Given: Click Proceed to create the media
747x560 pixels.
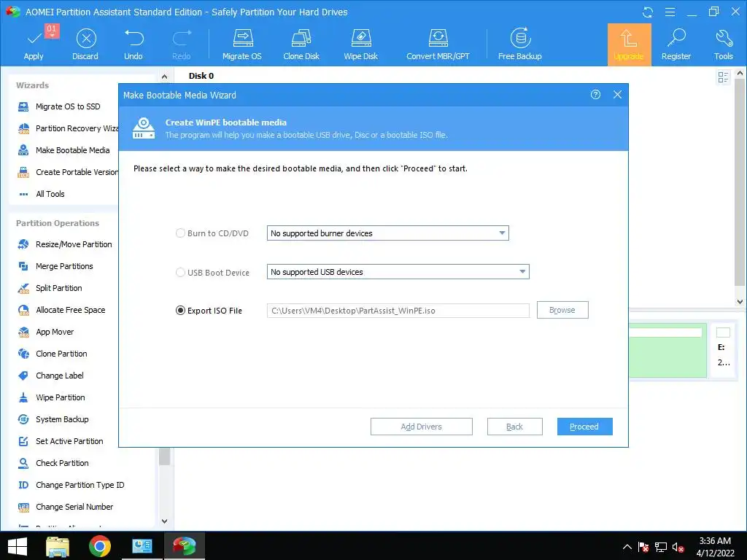Looking at the screenshot, I should 584,427.
